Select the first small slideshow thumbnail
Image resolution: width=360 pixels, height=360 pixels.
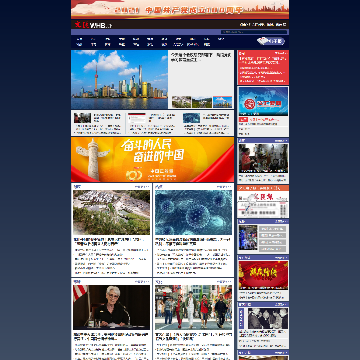[x=181, y=102]
